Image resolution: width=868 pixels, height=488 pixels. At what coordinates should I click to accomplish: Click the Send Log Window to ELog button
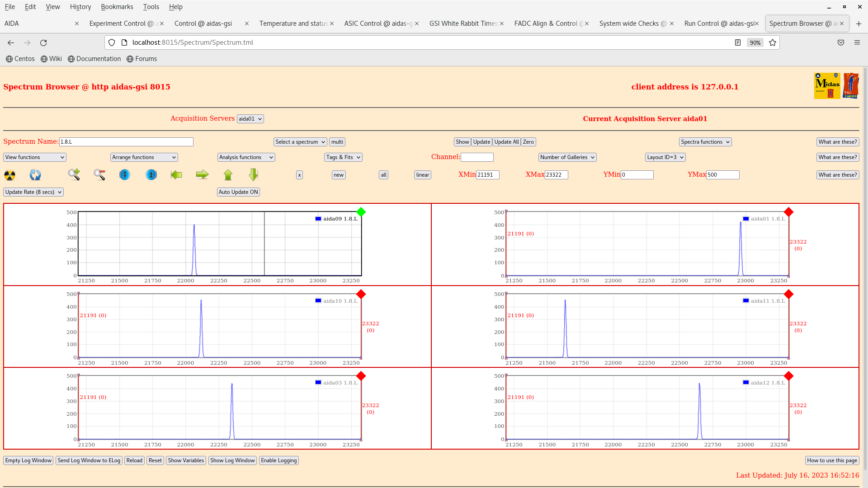pos(89,460)
